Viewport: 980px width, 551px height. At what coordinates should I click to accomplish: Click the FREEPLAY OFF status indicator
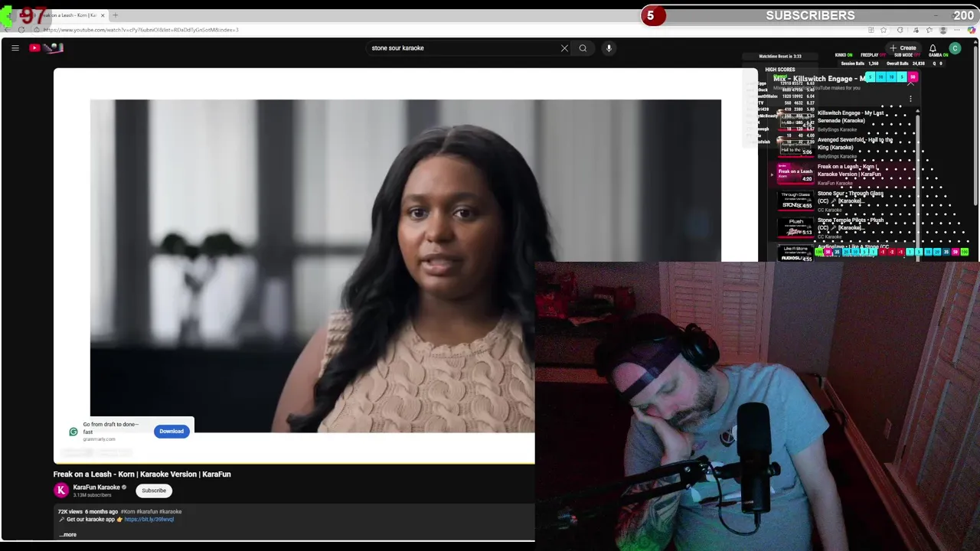pos(872,55)
